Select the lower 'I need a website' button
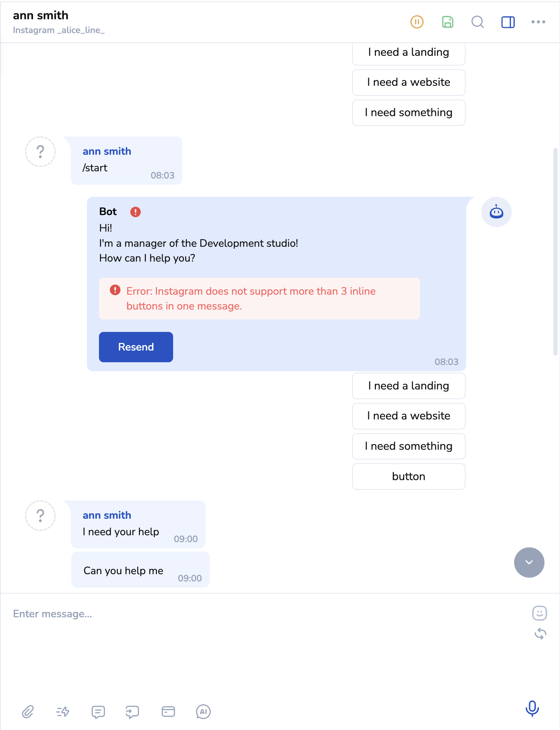Image resolution: width=560 pixels, height=730 pixels. (409, 416)
